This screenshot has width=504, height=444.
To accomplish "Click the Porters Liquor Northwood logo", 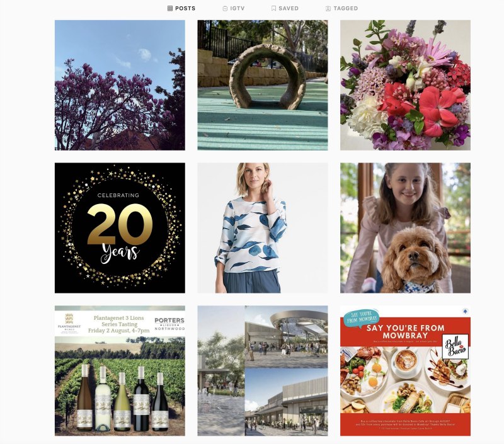I will tap(169, 324).
